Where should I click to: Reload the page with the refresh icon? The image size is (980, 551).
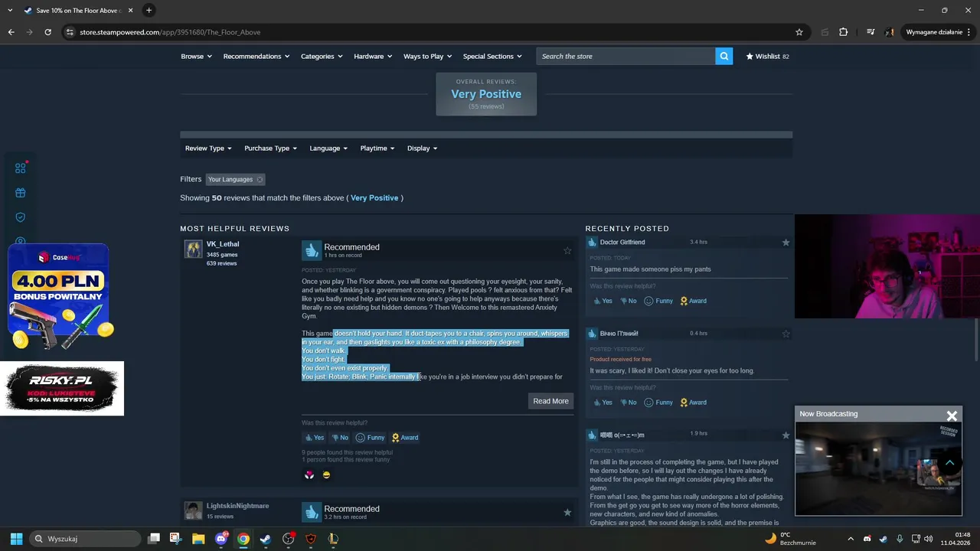coord(47,32)
